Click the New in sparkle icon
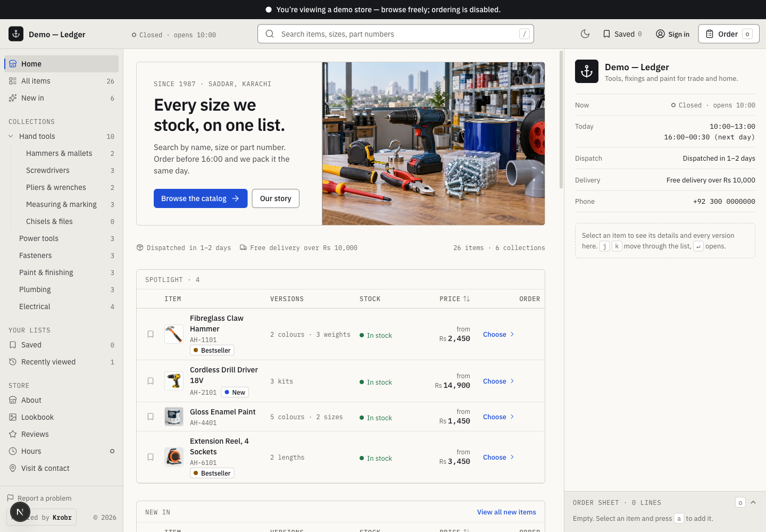 point(13,98)
